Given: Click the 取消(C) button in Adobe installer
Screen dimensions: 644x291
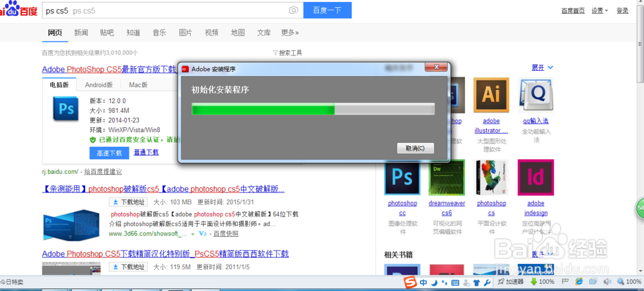Looking at the screenshot, I should coord(415,148).
